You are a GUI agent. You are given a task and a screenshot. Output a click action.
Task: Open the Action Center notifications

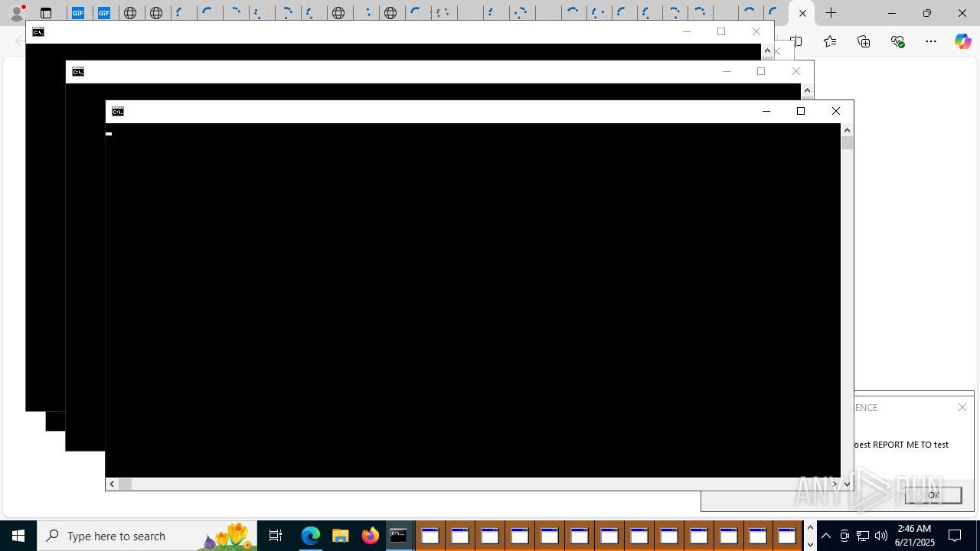[955, 536]
